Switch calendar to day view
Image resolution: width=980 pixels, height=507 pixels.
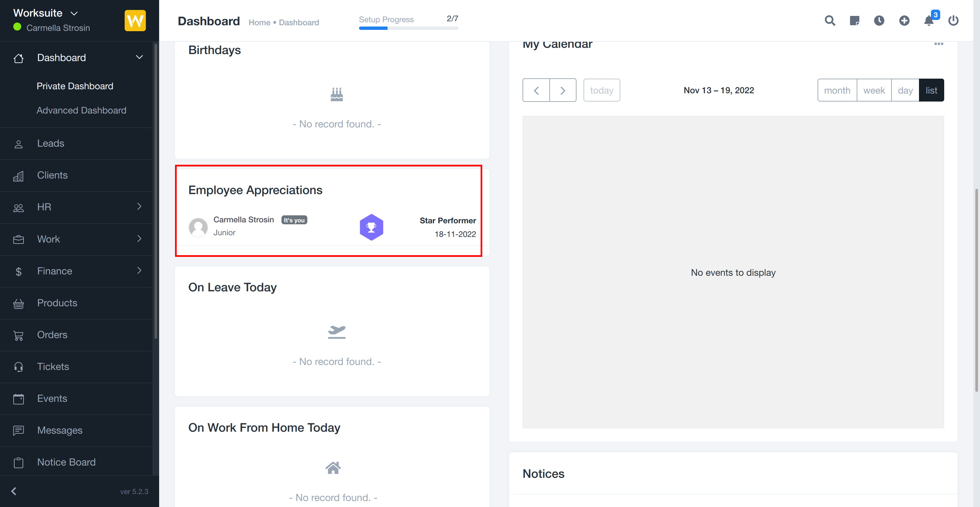[905, 90]
